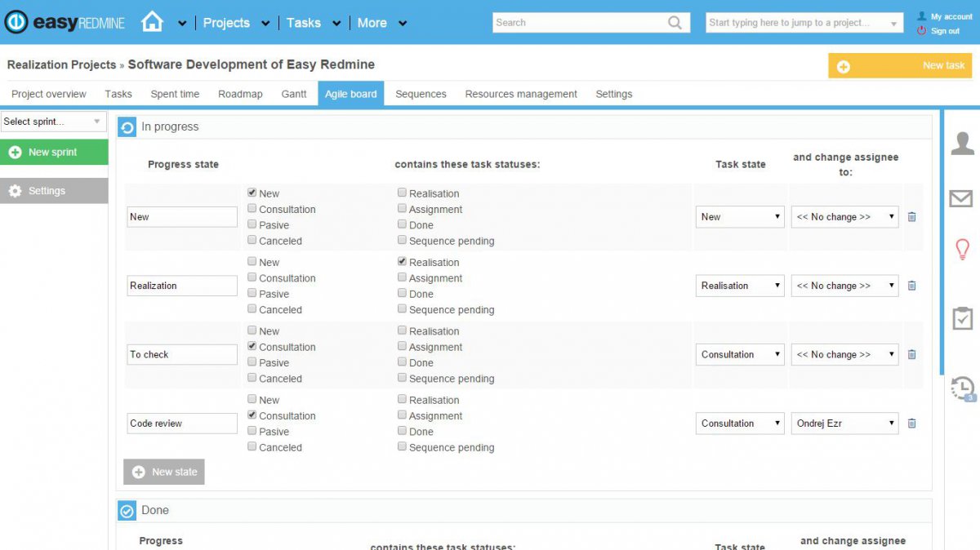This screenshot has height=550, width=980.
Task: Remove the New progress state via trash icon
Action: click(911, 216)
